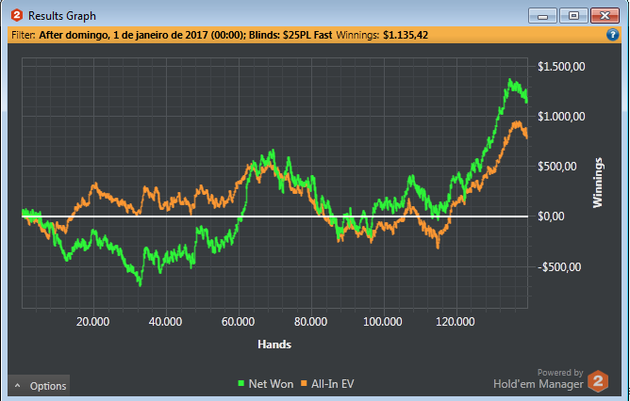Expand the Options panel
The image size is (630, 401).
tap(39, 386)
